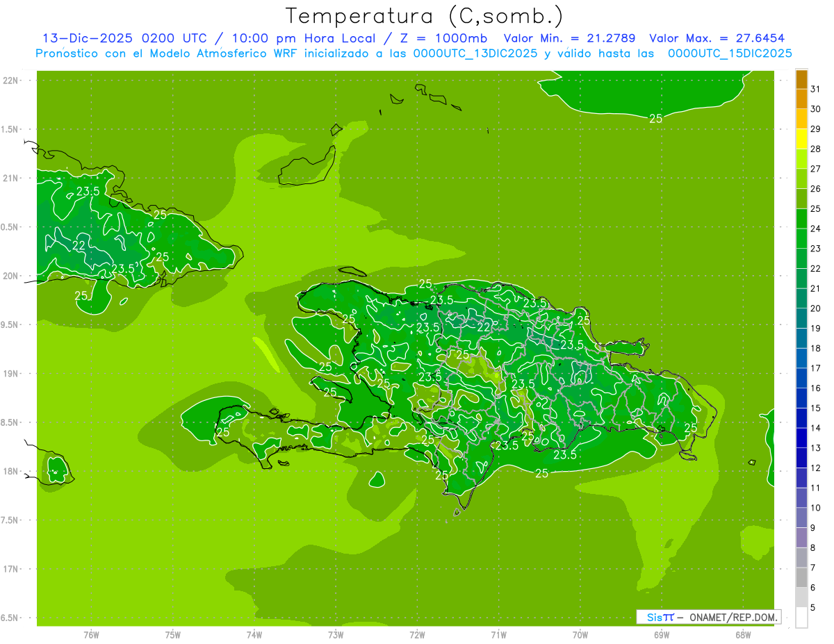The image size is (834, 644).
Task: Click the '18N' latitude axis label
Action: [11, 471]
